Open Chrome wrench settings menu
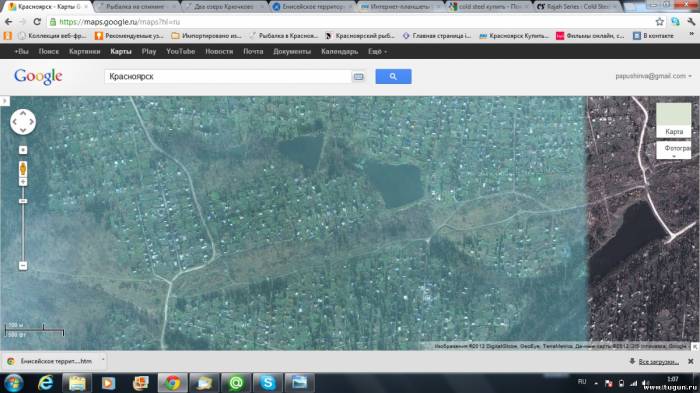 tap(691, 21)
